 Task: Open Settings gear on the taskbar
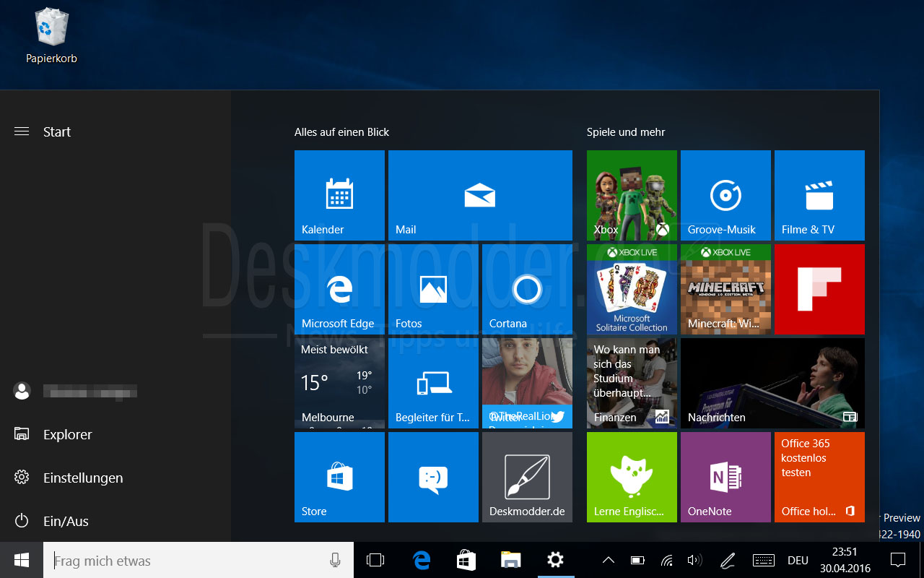[x=555, y=560]
